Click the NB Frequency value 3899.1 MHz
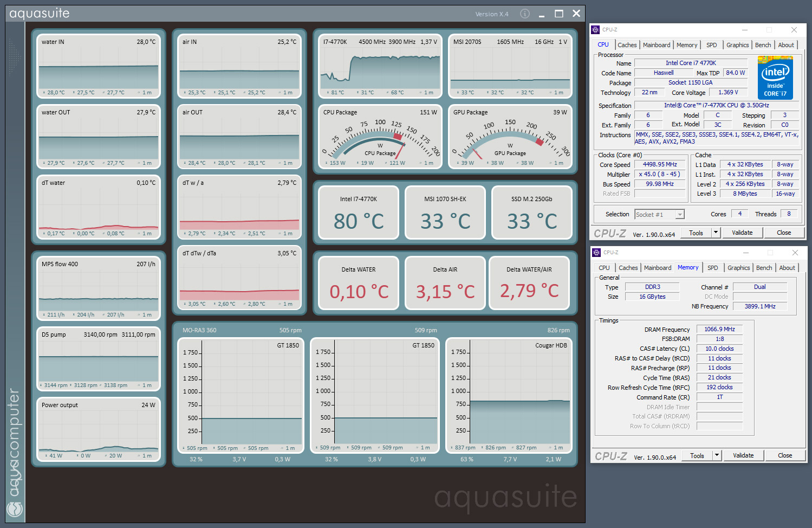 tap(760, 307)
